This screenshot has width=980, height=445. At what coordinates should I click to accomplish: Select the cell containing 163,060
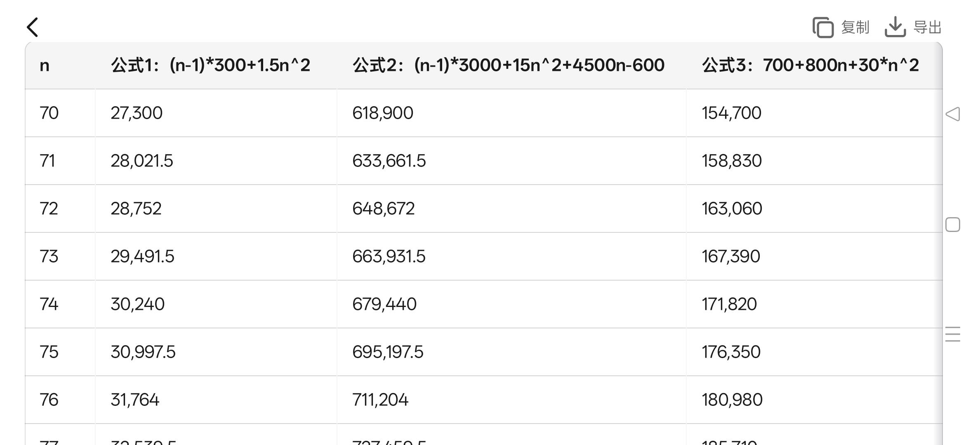coord(732,208)
